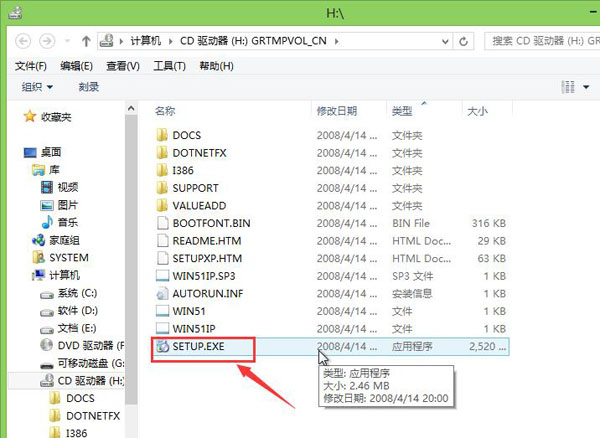Open the recent locations dropdown arrow
Viewport: 600px width, 438px height.
67,41
